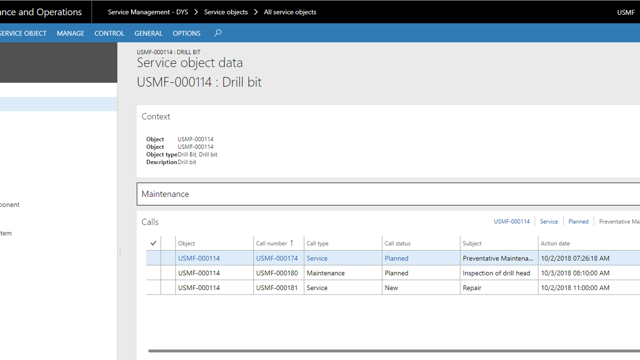Open USMF-000114 link in Calls summary
Image resolution: width=640 pixels, height=360 pixels.
pos(511,221)
